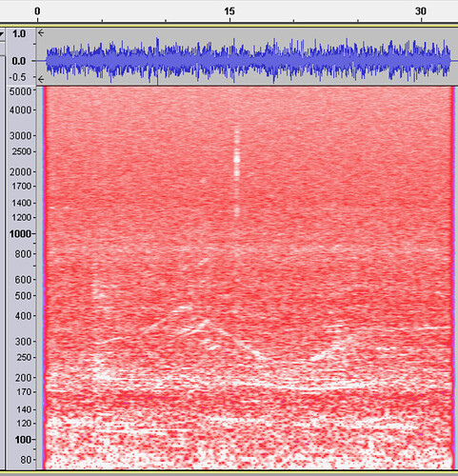The height and width of the screenshot is (476, 458).
Task: Click the 0.0 amplitude scale label
Action: (19, 61)
